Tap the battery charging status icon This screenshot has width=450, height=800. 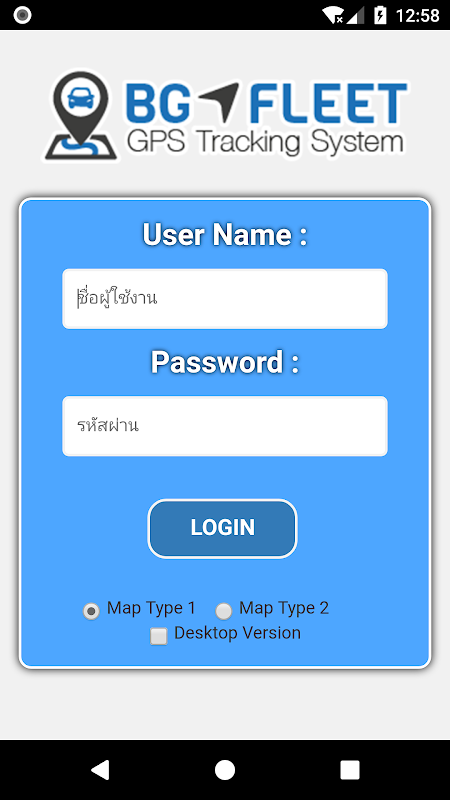point(380,15)
